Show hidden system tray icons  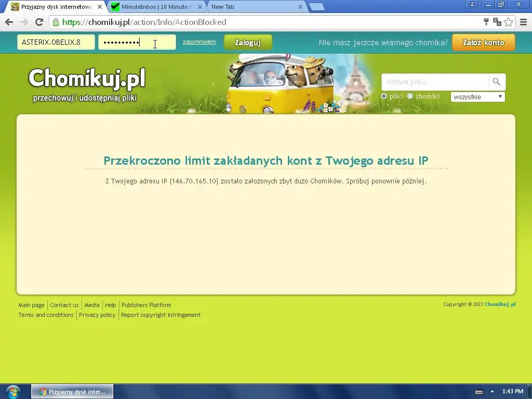pos(492,392)
